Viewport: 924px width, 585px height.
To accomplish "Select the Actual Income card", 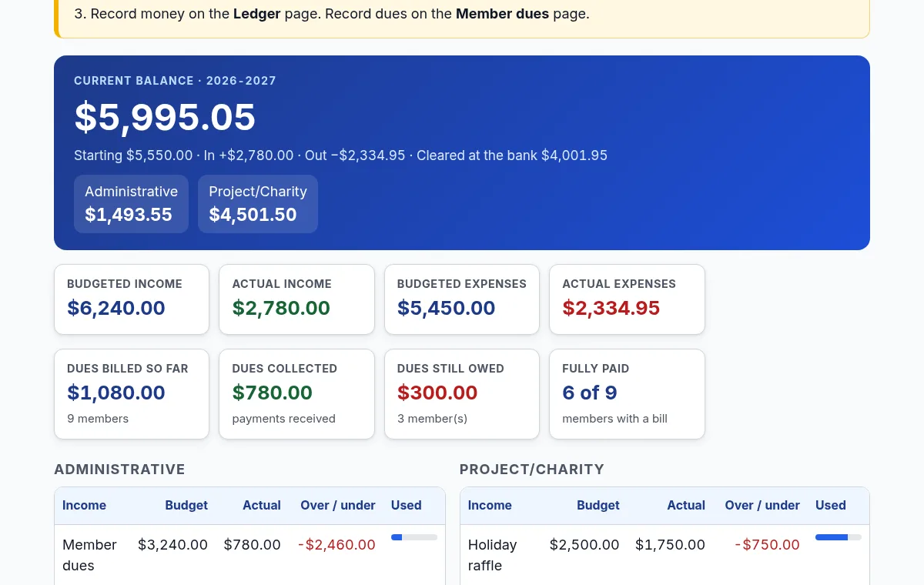I will click(x=296, y=299).
